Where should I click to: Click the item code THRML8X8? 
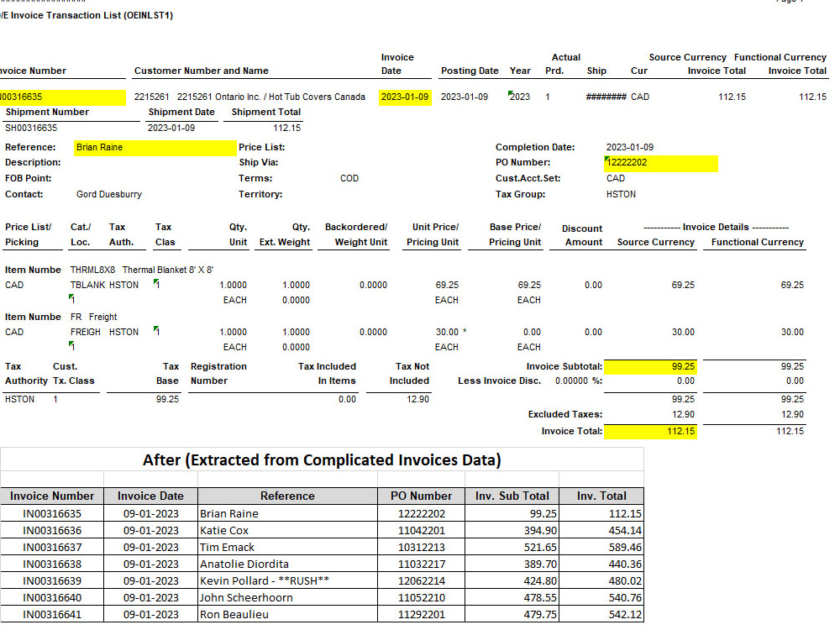[92, 270]
